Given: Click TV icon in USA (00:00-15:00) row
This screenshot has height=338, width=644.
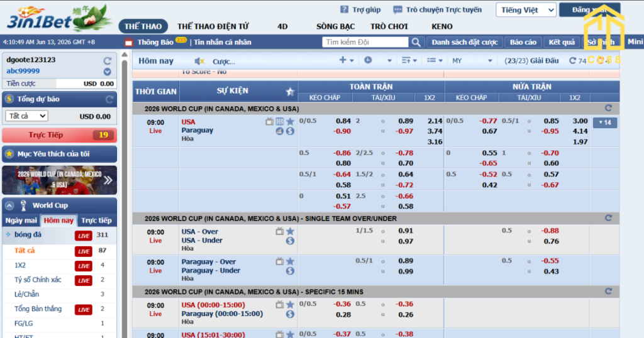Looking at the screenshot, I should 280,304.
